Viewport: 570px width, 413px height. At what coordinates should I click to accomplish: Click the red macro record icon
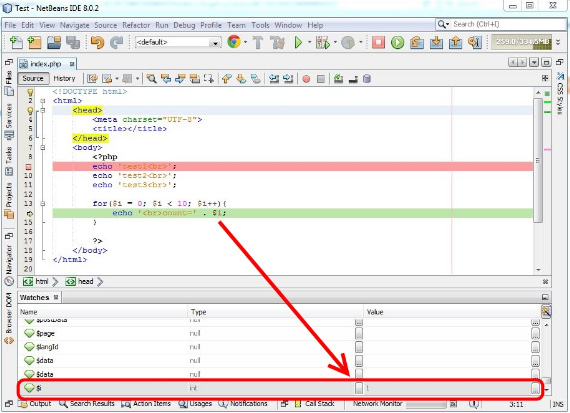(x=306, y=79)
